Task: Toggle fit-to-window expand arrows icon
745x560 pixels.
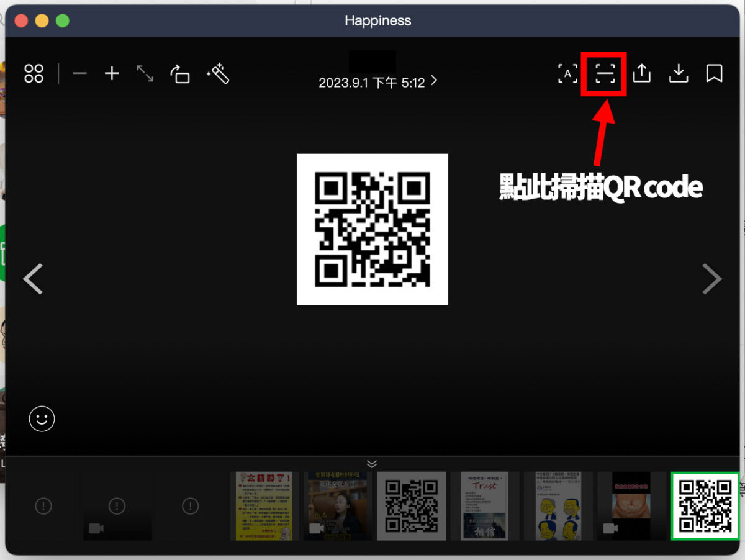Action: [x=145, y=74]
